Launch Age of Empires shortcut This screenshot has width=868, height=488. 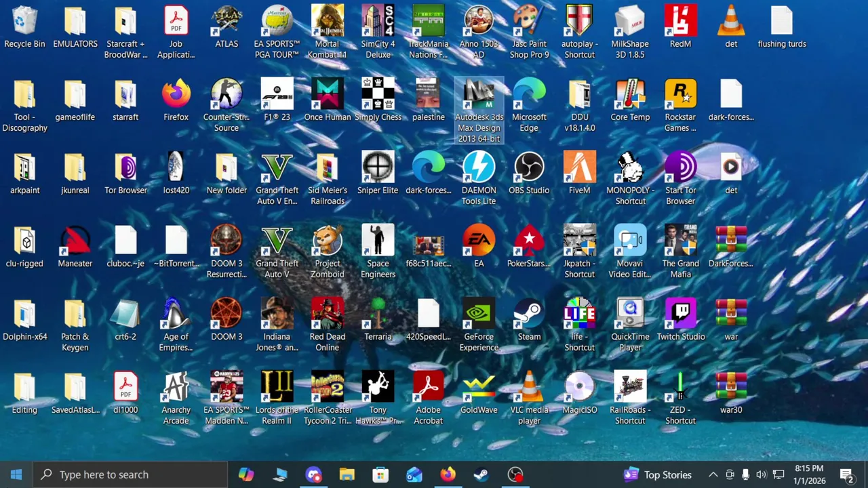(x=176, y=324)
